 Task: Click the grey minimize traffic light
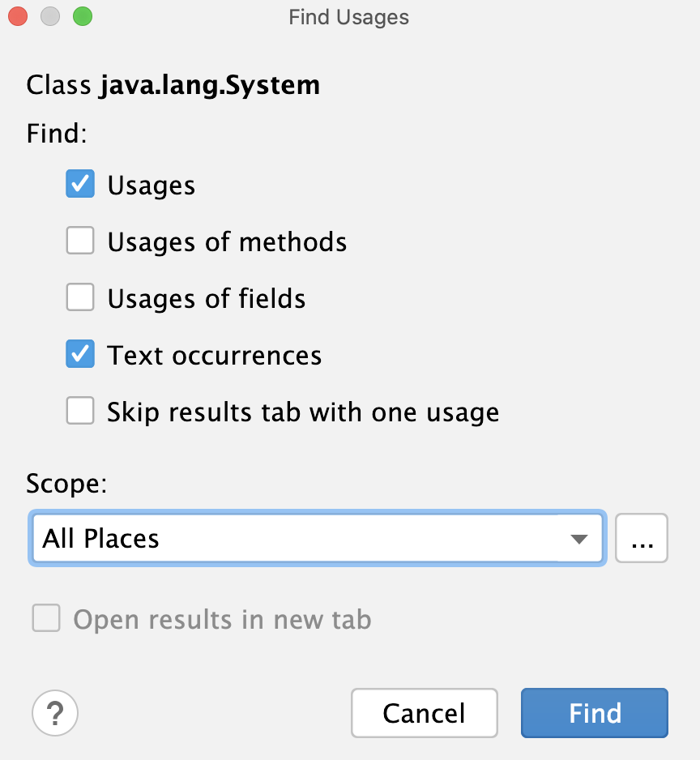[x=49, y=15]
